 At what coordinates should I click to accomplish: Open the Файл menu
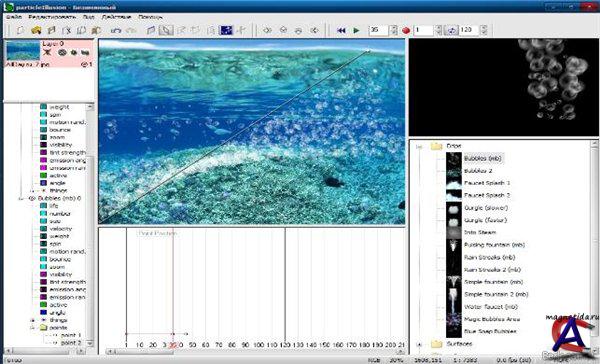coord(14,17)
